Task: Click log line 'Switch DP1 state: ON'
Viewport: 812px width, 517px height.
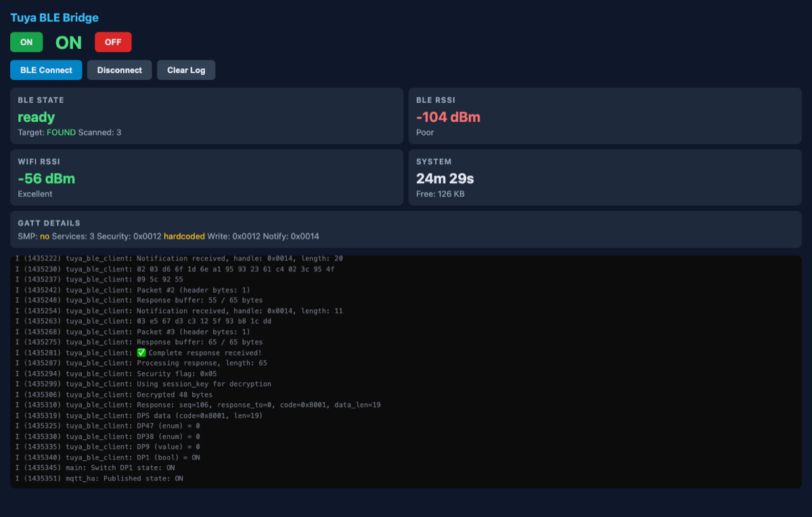Action: pos(95,468)
